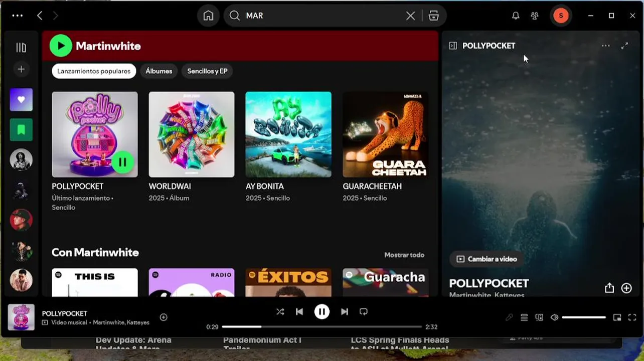Click Mostrar todo link
Screen dimensions: 644x361
(404, 255)
